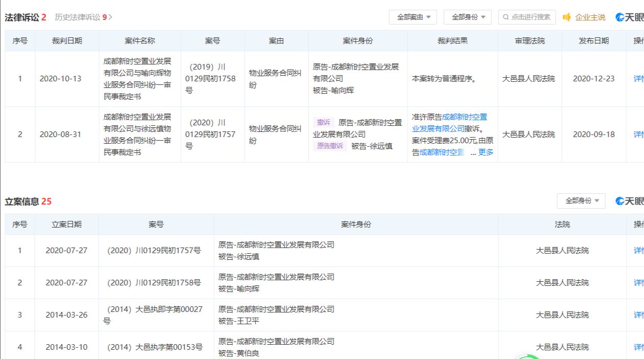This screenshot has height=359, width=644.
Task: Click the 裁判结果 column header
Action: pos(452,41)
